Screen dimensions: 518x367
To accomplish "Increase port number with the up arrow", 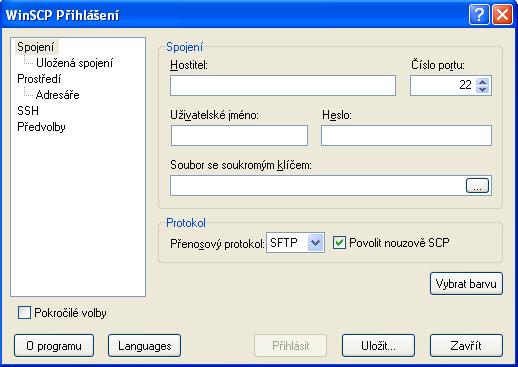I will [x=482, y=81].
